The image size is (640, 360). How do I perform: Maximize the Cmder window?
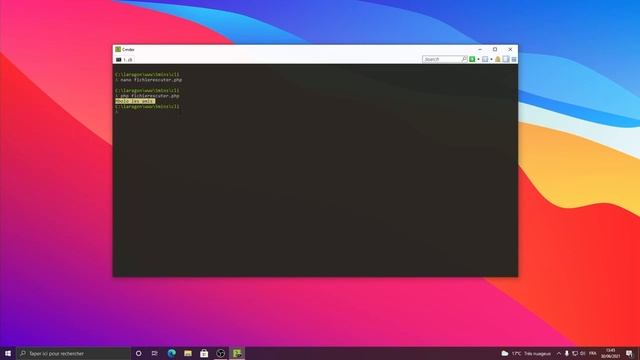pyautogui.click(x=495, y=49)
